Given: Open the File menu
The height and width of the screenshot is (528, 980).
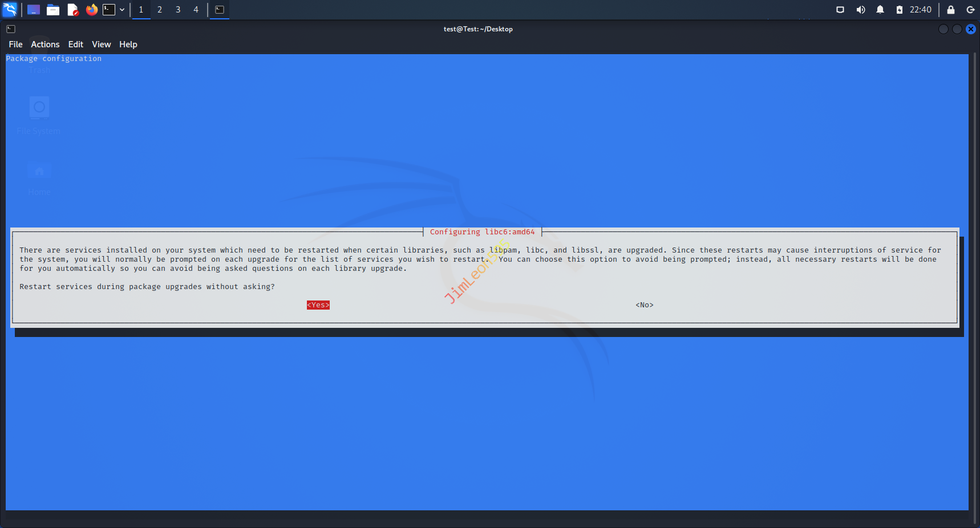Looking at the screenshot, I should pos(15,44).
